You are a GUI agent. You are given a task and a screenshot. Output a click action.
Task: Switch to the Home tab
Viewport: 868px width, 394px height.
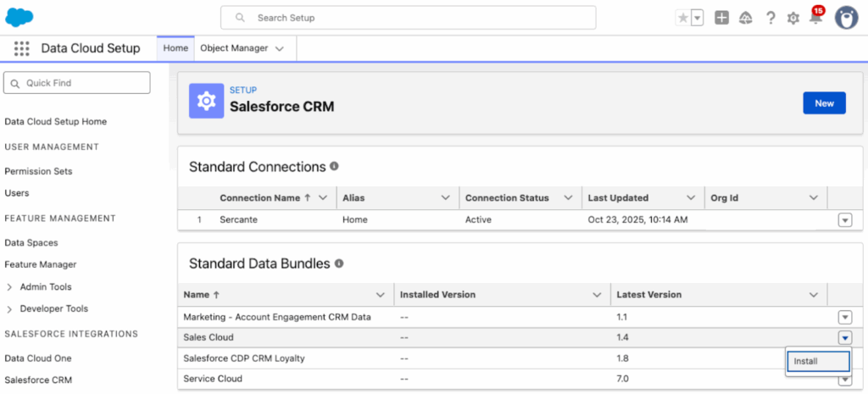pos(175,48)
